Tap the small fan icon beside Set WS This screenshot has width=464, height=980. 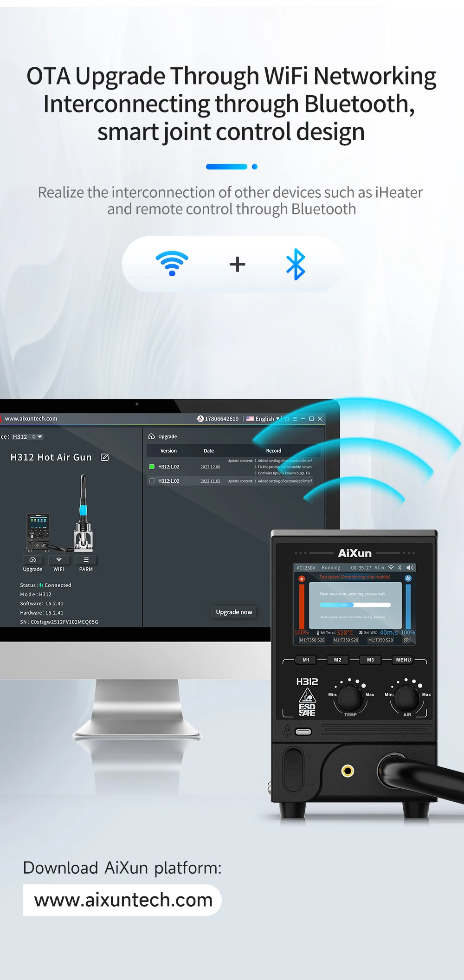(361, 633)
